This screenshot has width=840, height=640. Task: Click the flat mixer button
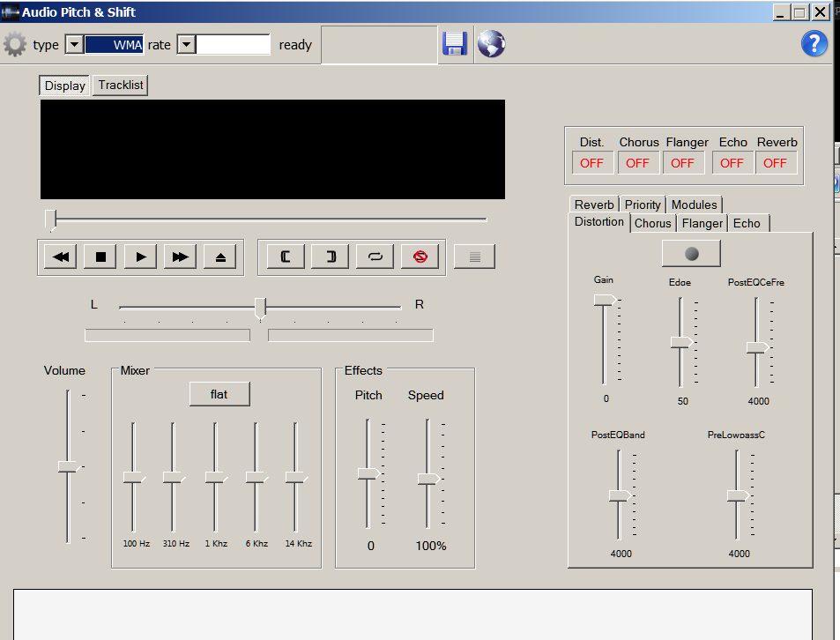click(219, 394)
